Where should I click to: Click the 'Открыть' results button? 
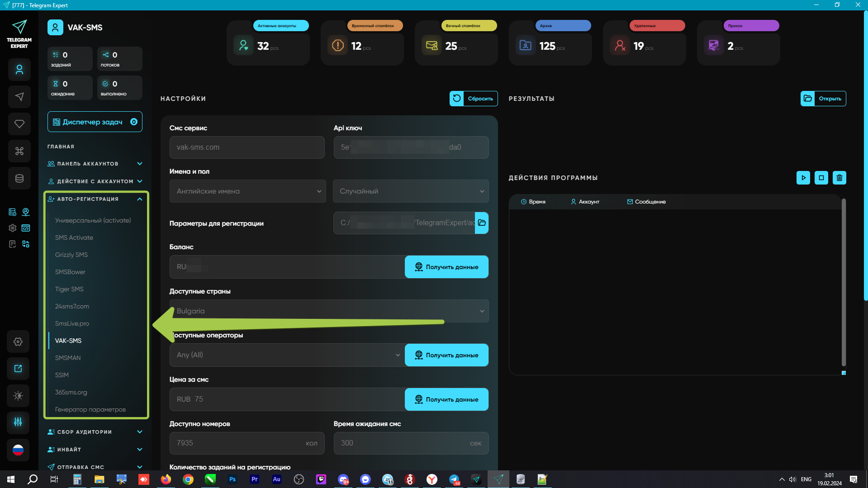point(823,99)
